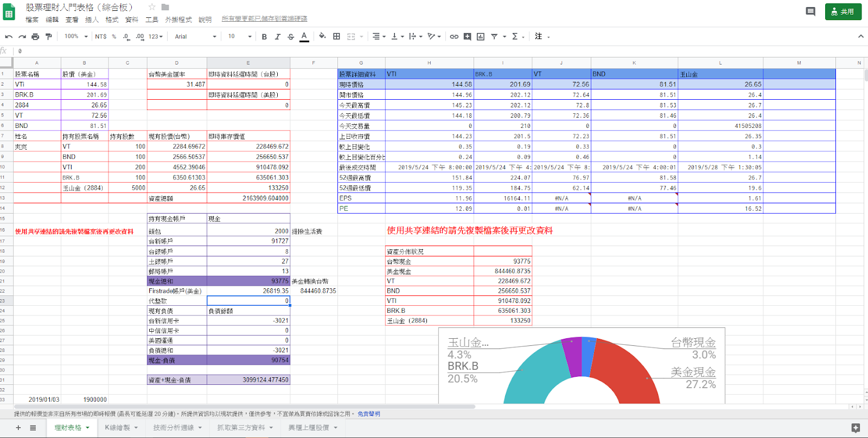868x438 pixels.
Task: Star this spreadsheet document
Action: (152, 7)
